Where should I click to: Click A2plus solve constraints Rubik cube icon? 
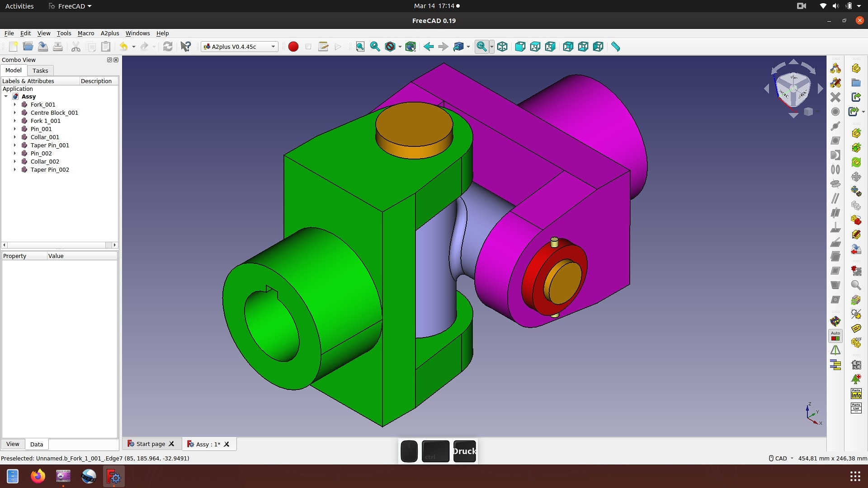pyautogui.click(x=835, y=321)
